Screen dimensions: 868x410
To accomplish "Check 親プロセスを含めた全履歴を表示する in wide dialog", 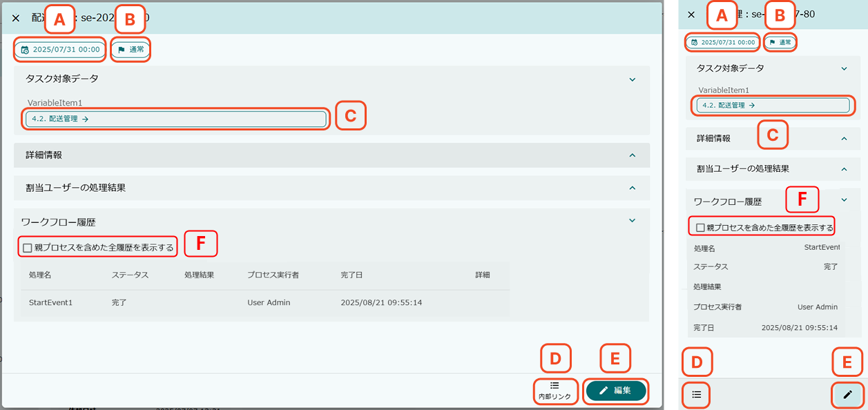I will [28, 247].
